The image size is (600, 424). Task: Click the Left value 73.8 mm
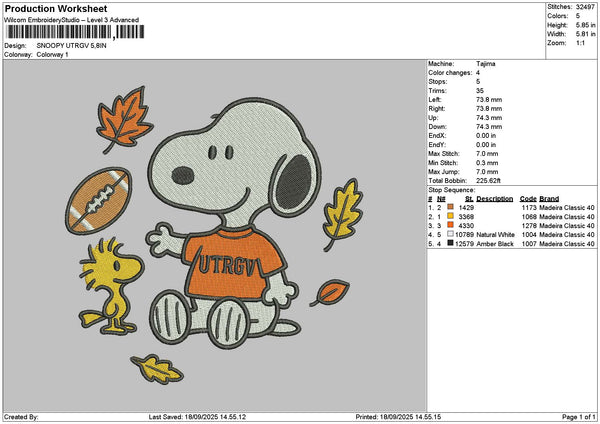tap(489, 100)
